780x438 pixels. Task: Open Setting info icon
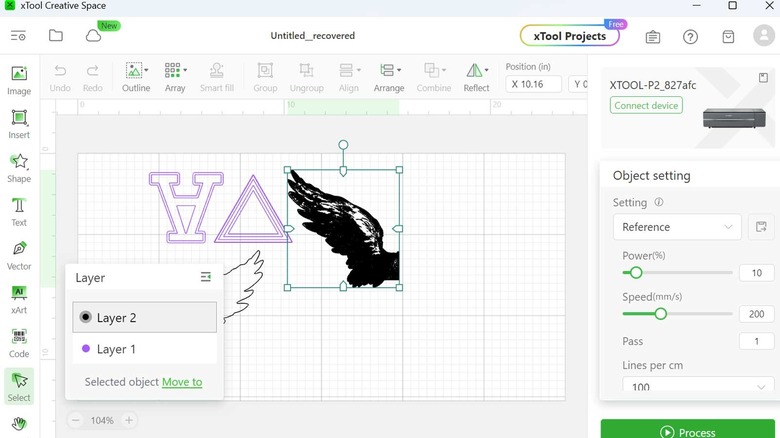click(659, 202)
